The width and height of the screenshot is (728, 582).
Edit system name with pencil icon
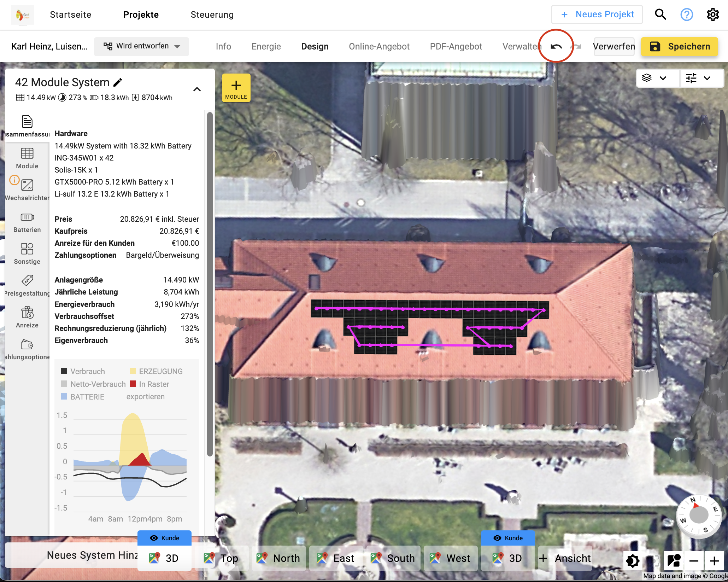118,82
